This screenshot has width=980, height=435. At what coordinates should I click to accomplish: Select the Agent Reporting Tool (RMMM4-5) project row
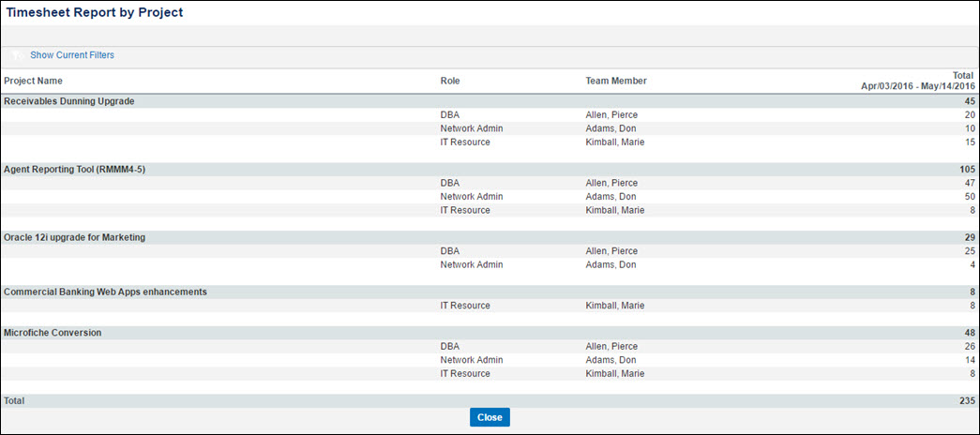click(x=490, y=170)
